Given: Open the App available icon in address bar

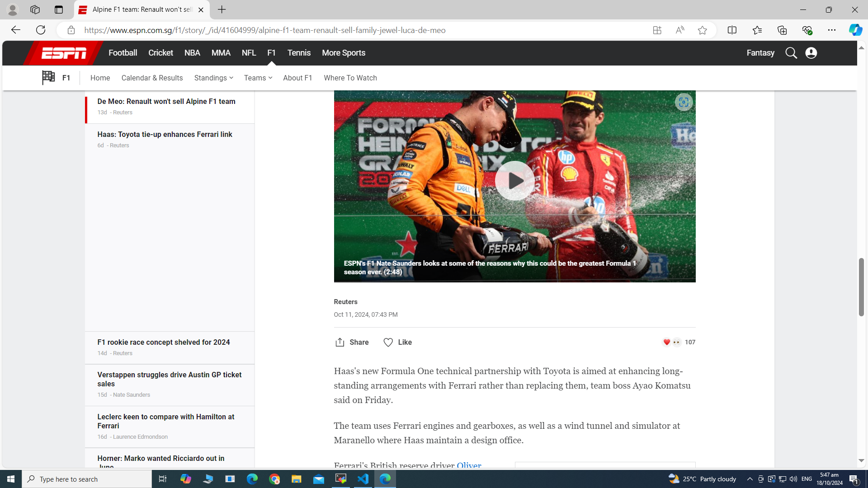Looking at the screenshot, I should coord(657,30).
